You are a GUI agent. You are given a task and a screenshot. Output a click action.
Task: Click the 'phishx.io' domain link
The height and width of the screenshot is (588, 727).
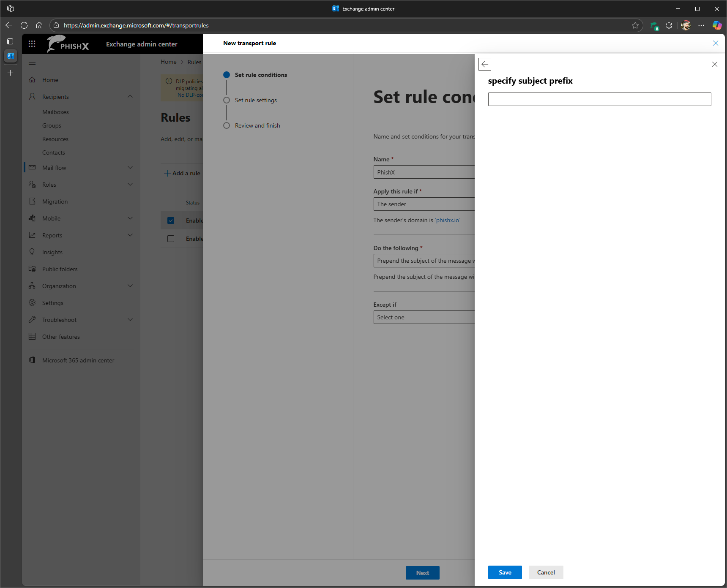[448, 220]
